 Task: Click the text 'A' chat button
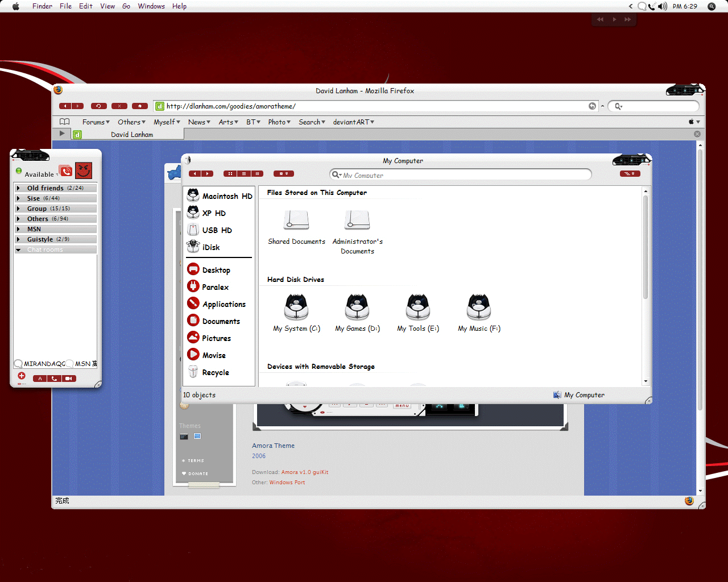[x=40, y=379]
